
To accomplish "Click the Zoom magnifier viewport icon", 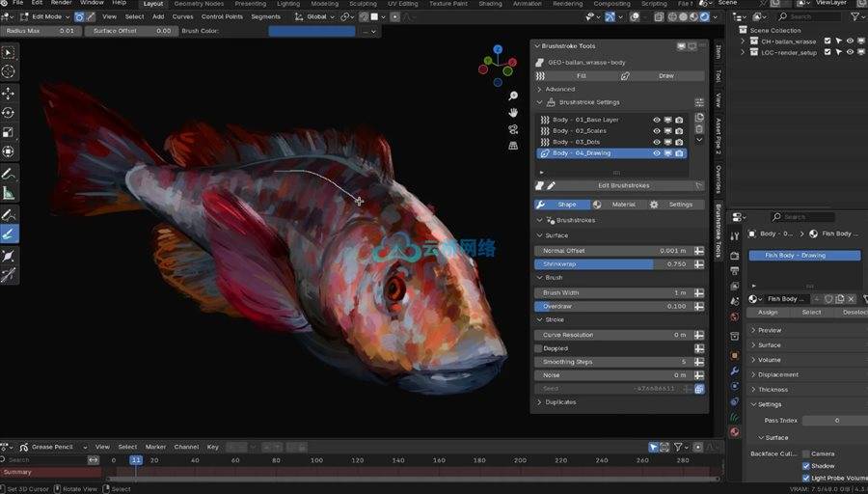I will pos(513,96).
